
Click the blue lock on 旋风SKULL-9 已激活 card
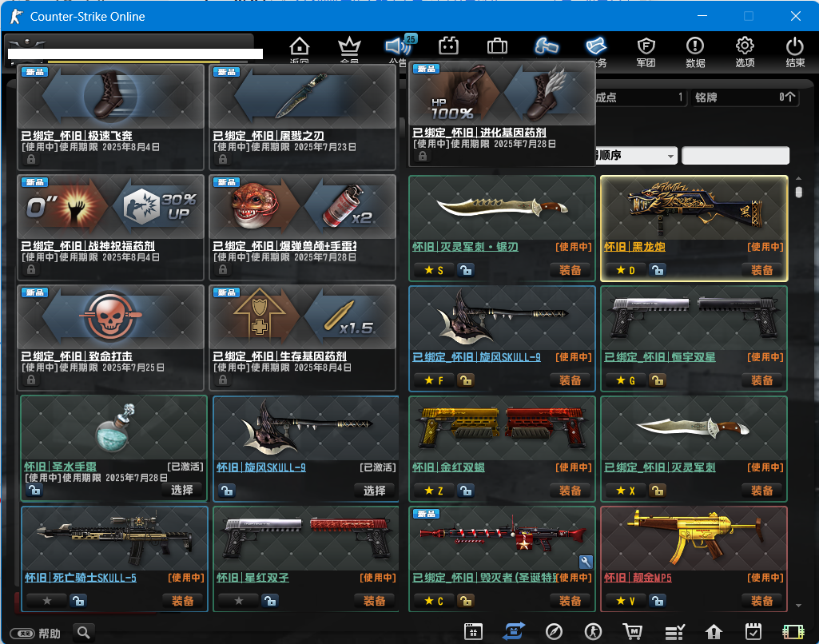227,491
